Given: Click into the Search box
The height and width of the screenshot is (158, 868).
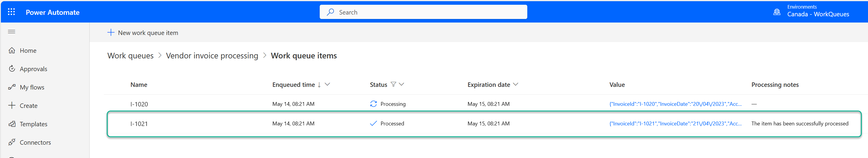Looking at the screenshot, I should 423,12.
